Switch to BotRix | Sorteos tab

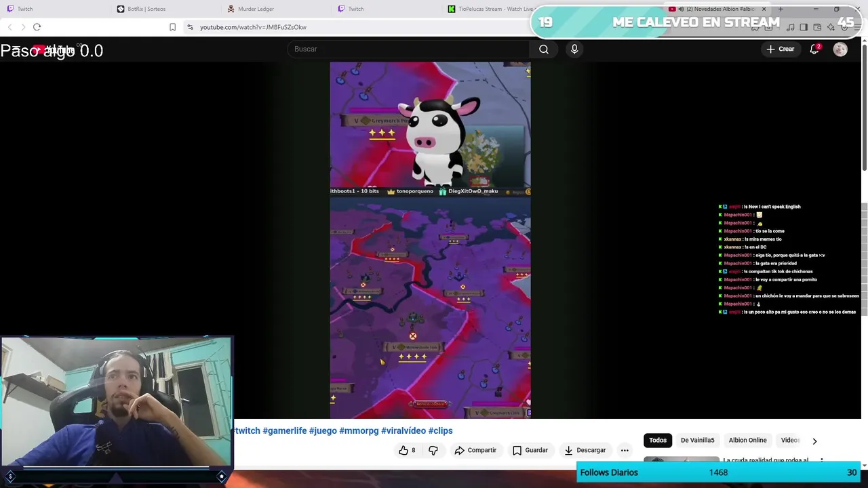tap(165, 9)
